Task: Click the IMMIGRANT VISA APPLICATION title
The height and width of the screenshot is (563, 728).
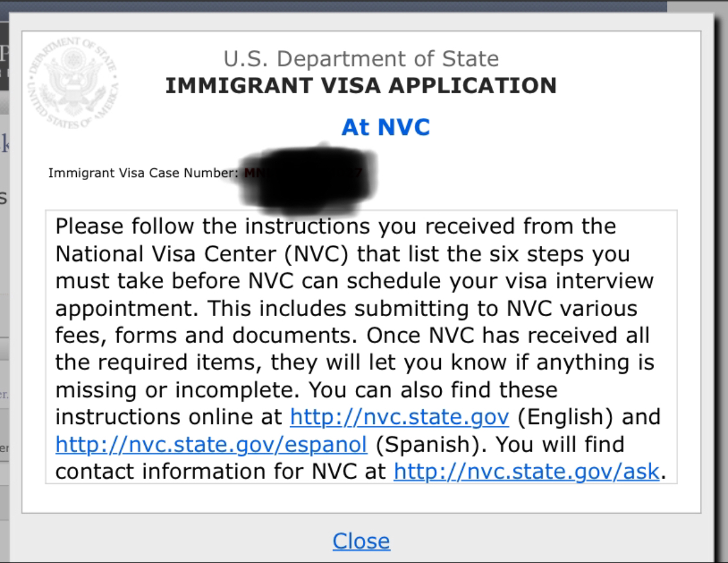Action: (x=361, y=86)
